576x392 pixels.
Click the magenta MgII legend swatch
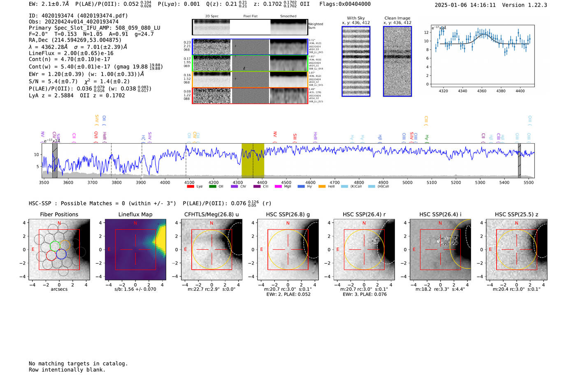[x=279, y=186]
